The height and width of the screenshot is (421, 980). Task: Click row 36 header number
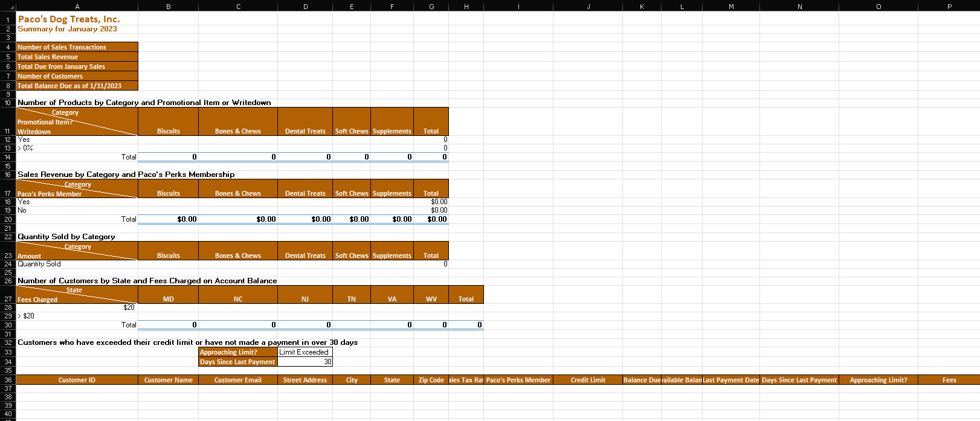tap(8, 380)
